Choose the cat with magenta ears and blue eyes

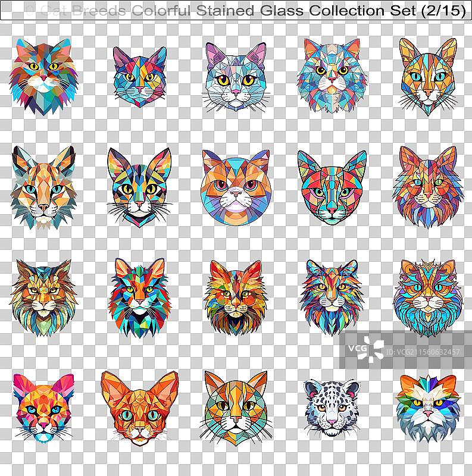tap(43, 408)
